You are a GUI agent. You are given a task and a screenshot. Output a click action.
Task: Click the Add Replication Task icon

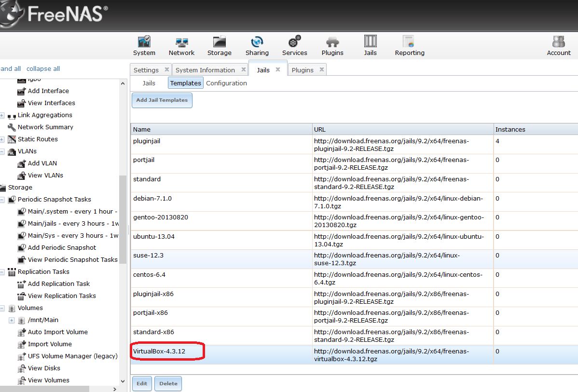[x=22, y=284]
